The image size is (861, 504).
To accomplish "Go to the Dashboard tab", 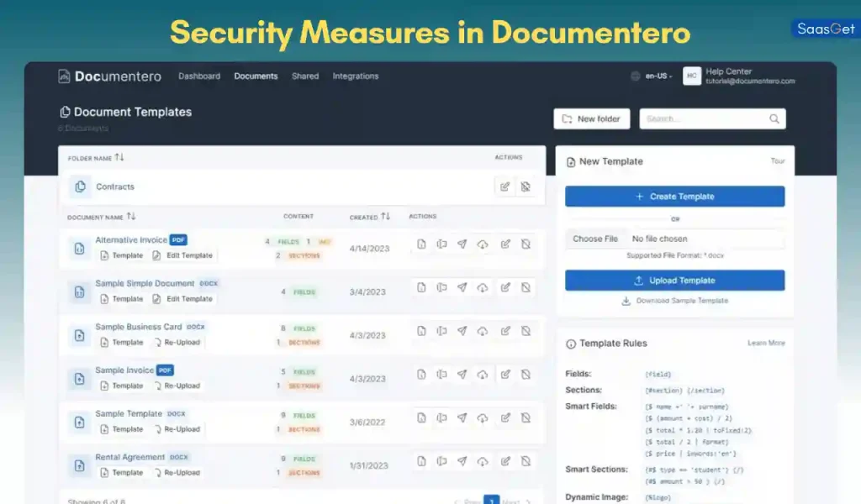I will pyautogui.click(x=199, y=76).
